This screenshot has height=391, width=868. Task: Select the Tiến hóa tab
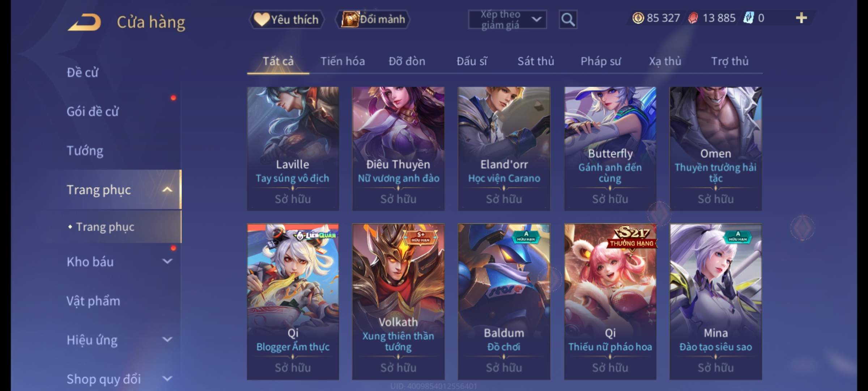[x=342, y=61]
